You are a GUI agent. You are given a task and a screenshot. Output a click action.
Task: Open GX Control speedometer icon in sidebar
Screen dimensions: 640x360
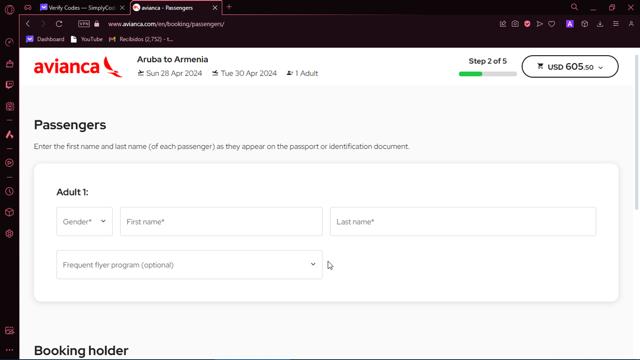9,42
